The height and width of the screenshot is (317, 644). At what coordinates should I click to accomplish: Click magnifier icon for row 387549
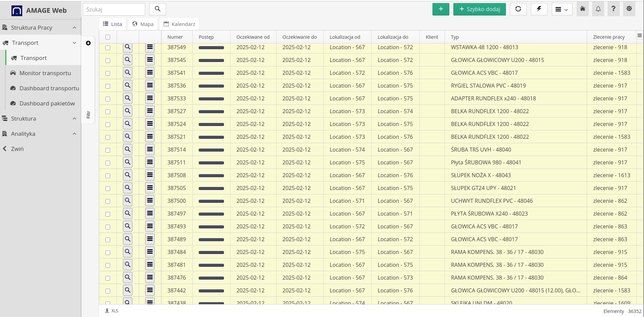[128, 47]
